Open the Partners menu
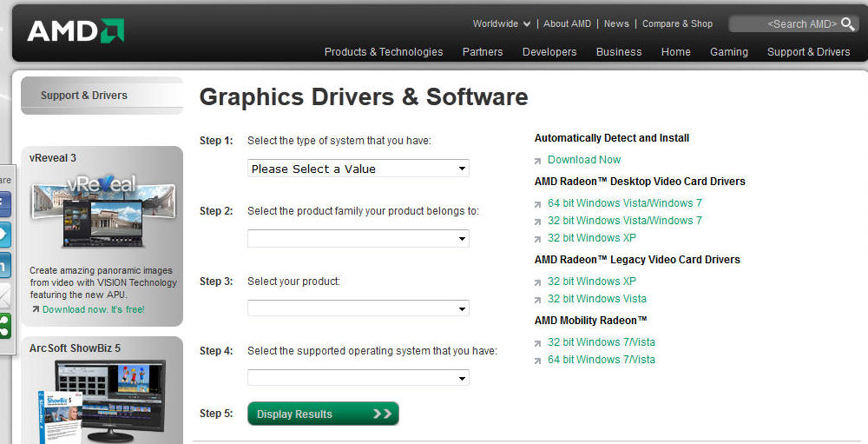The height and width of the screenshot is (444, 868). [483, 52]
